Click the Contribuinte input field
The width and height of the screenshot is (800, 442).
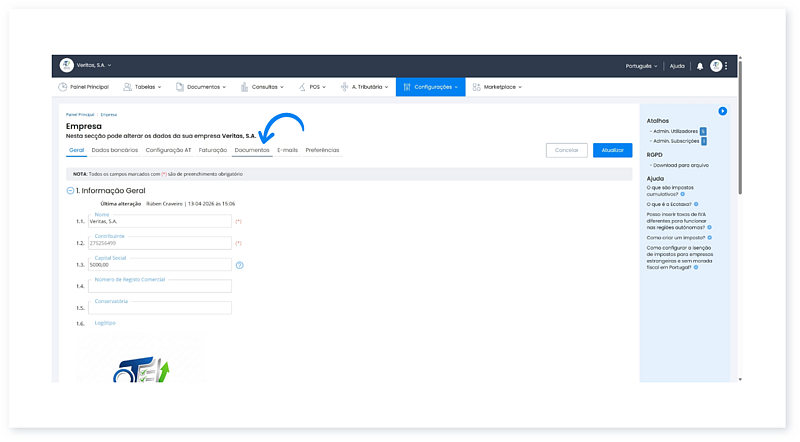[x=160, y=243]
